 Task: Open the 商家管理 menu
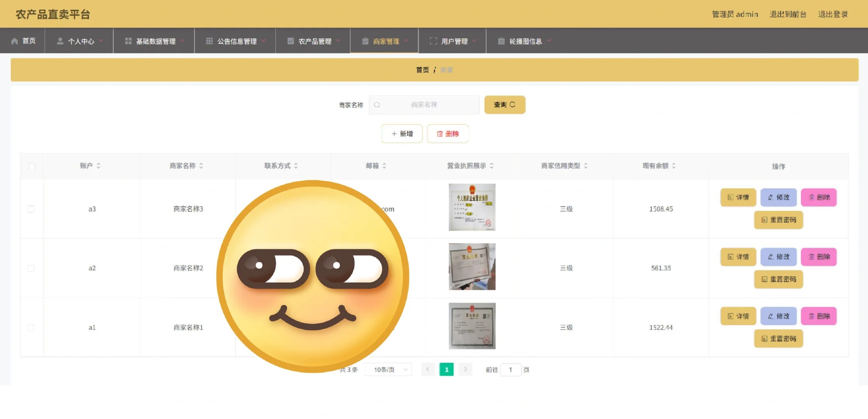click(x=385, y=41)
